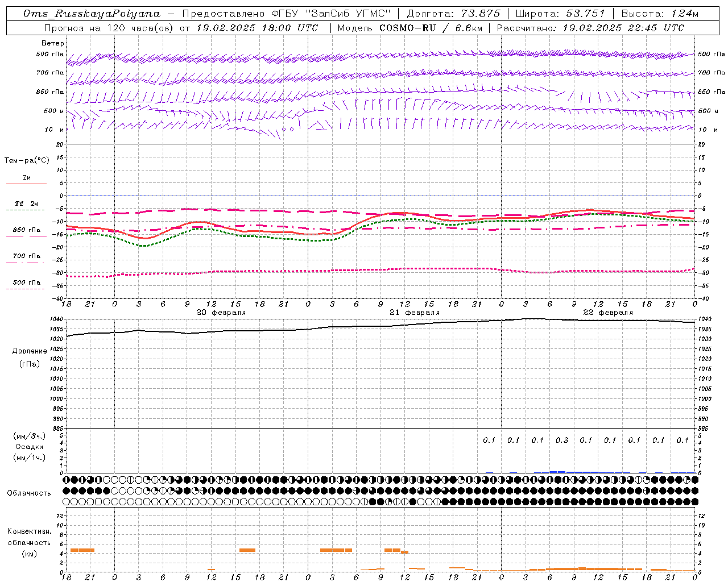This screenshot has height=582, width=728.
Task: Click the '850 гПа' temperature legend entry
Action: [27, 230]
